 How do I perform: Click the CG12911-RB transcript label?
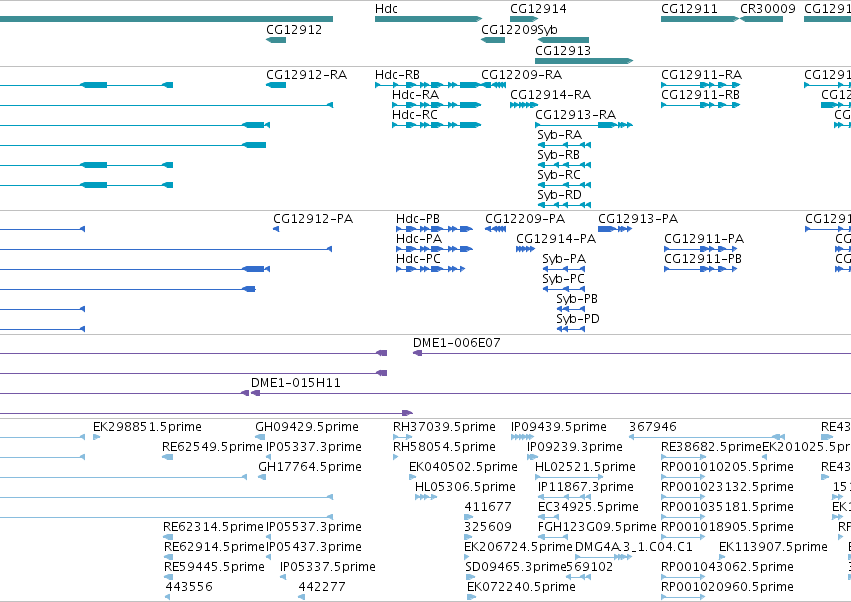700,94
